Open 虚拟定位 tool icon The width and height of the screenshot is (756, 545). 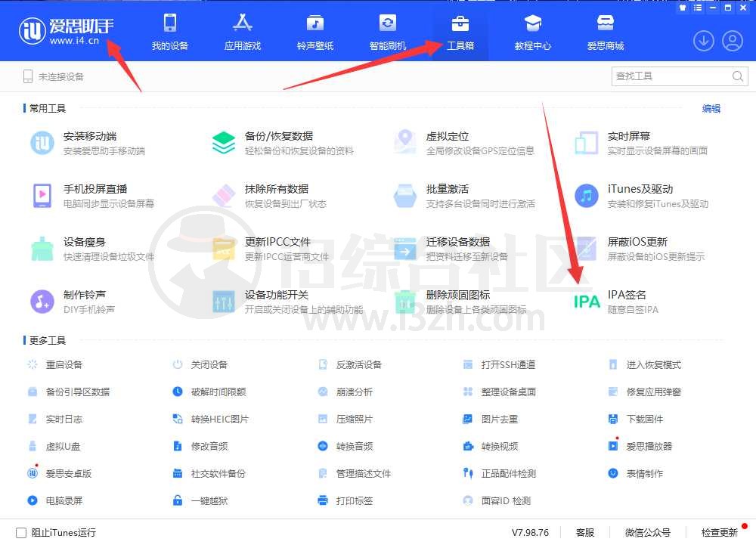coord(405,142)
